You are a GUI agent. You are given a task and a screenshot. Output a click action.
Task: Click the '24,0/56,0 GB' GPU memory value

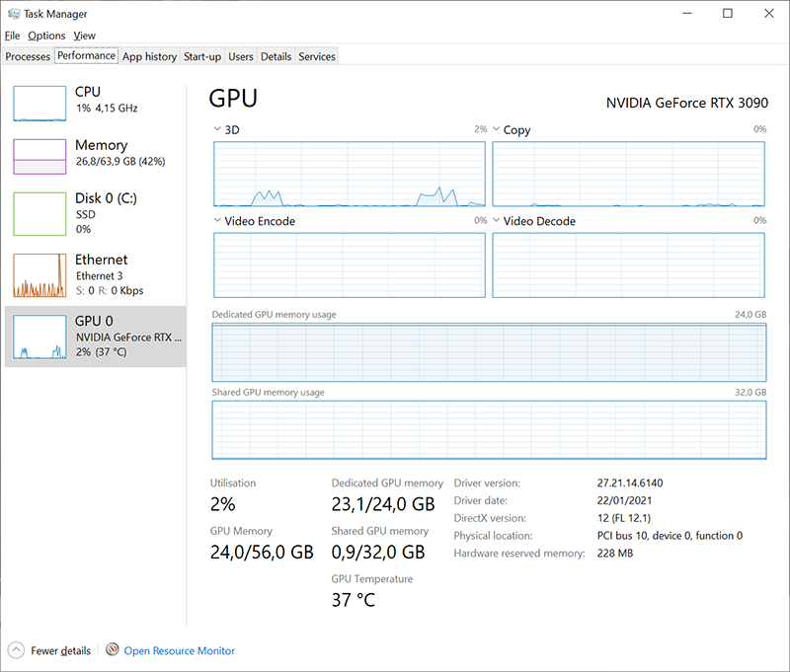point(262,552)
